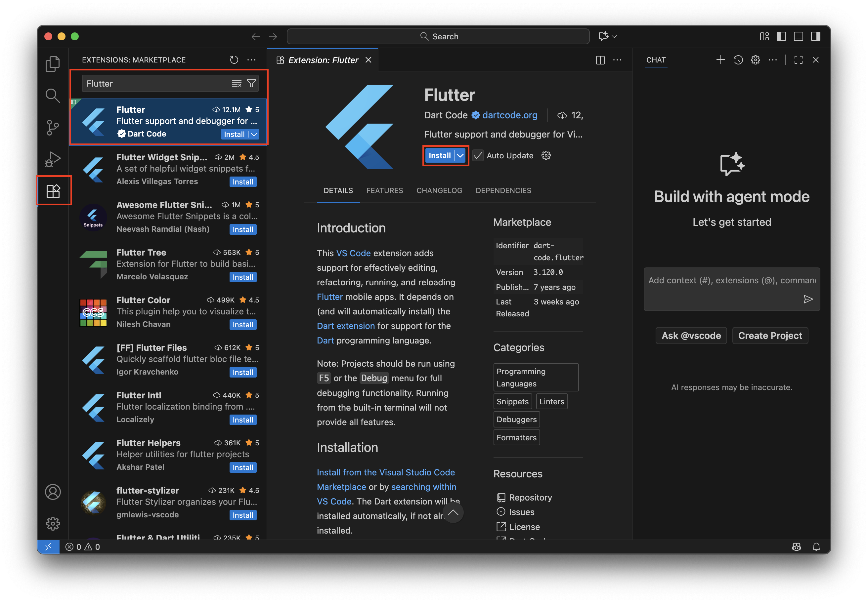This screenshot has height=603, width=868.
Task: Open the Source Control view
Action: 53,127
